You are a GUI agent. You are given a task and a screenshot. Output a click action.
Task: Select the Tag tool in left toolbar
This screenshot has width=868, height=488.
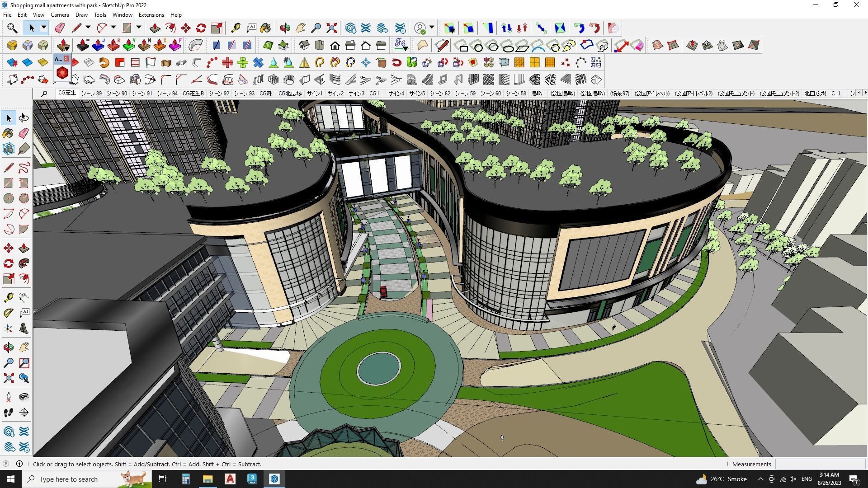tap(24, 148)
